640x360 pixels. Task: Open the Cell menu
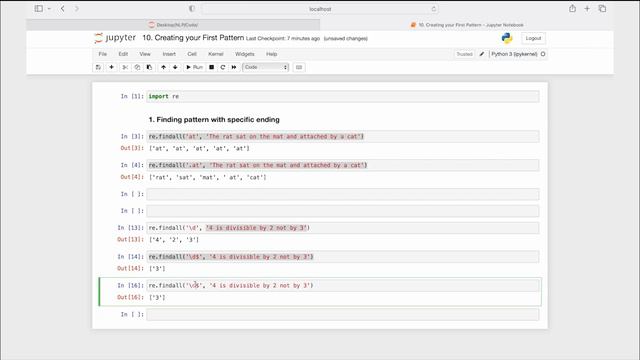(192, 54)
